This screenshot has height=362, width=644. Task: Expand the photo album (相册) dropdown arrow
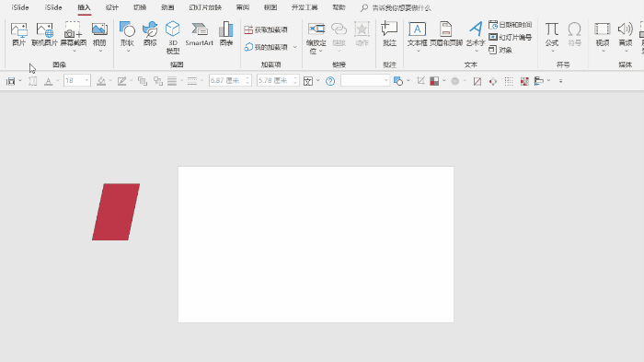click(x=100, y=51)
